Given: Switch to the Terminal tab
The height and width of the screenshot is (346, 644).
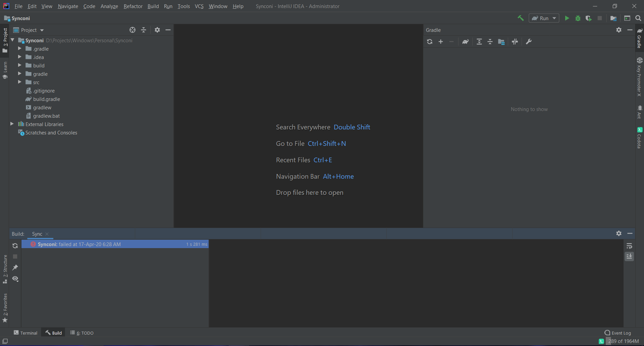Looking at the screenshot, I should pos(25,333).
